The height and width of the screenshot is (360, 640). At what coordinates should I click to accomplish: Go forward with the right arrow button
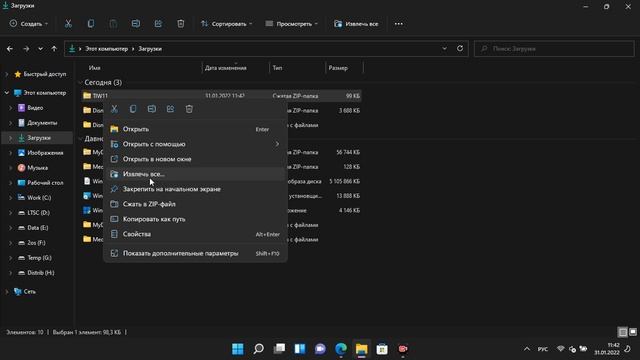pos(26,49)
